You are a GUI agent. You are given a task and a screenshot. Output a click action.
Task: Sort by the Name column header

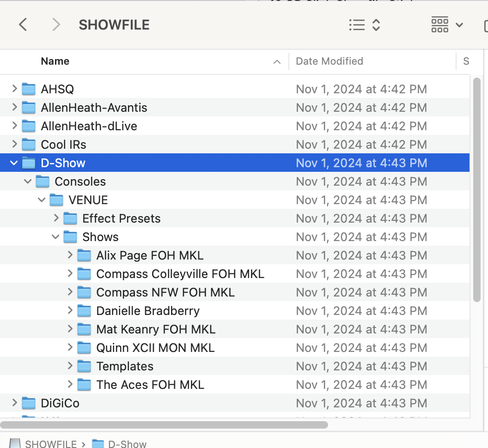55,61
